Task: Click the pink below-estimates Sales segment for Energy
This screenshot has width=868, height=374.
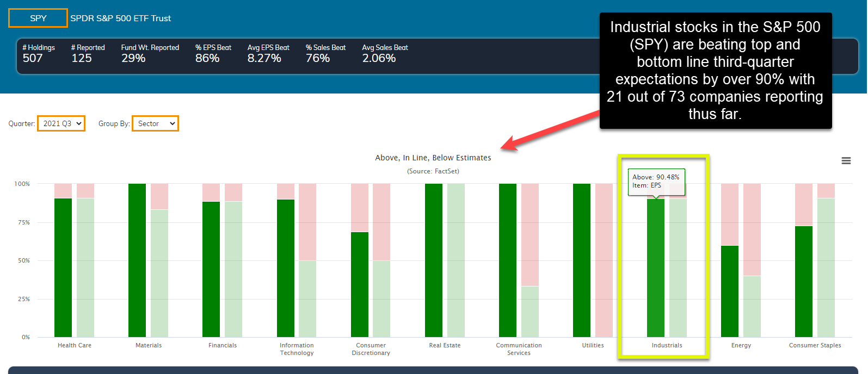Action: tap(752, 230)
